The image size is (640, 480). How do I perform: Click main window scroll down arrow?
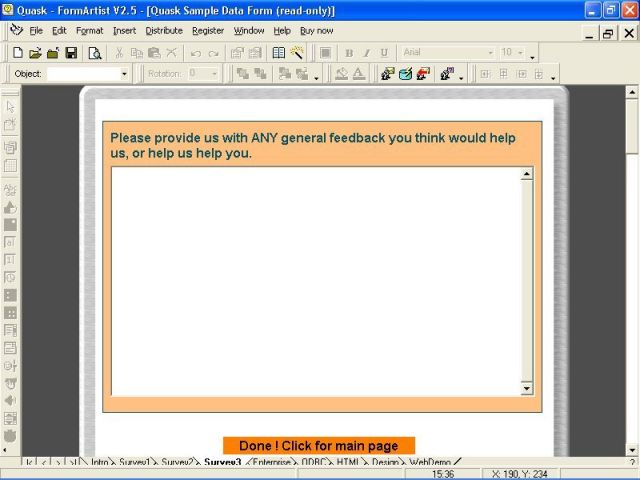632,450
